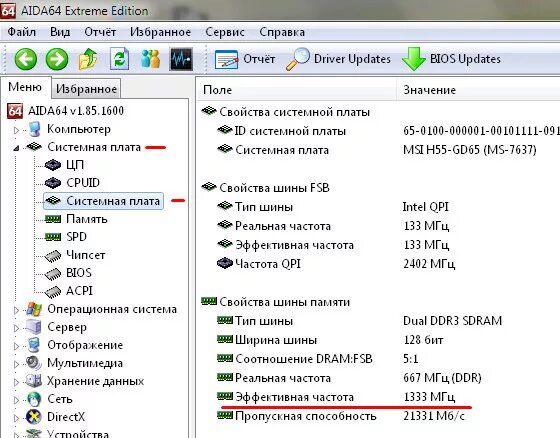This screenshot has width=560, height=438.
Task: Open Driver Updates from the toolbar
Action: click(x=338, y=59)
